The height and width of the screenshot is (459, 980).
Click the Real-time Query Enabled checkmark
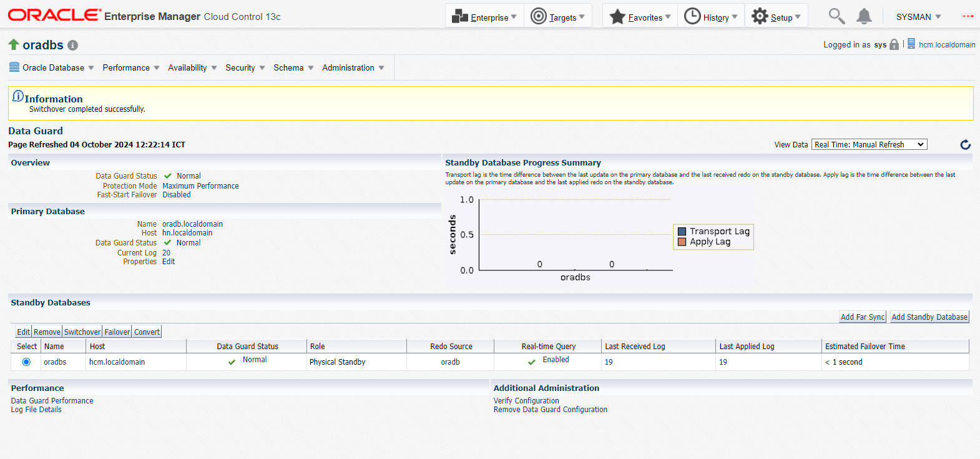[532, 362]
